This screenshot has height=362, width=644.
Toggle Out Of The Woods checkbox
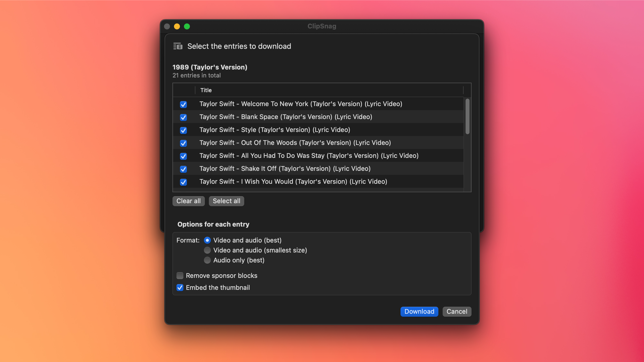[x=183, y=143]
